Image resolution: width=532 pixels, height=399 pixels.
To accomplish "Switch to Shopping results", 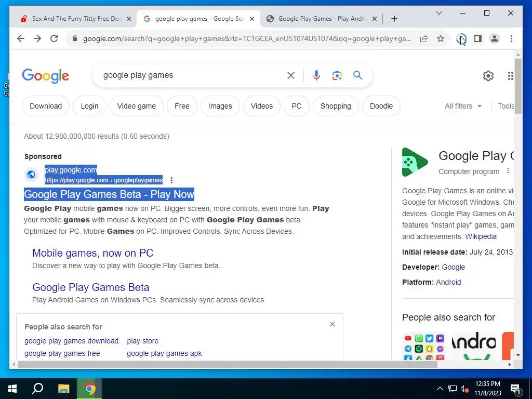I will pos(336,106).
